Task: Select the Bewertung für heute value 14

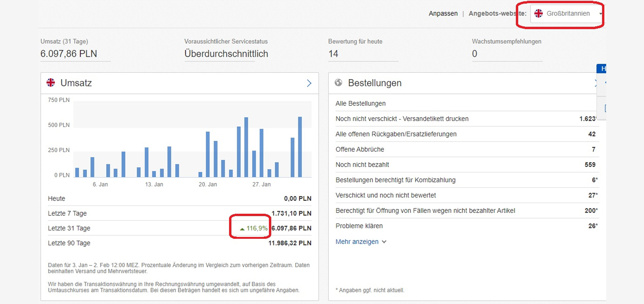Action: tap(333, 54)
